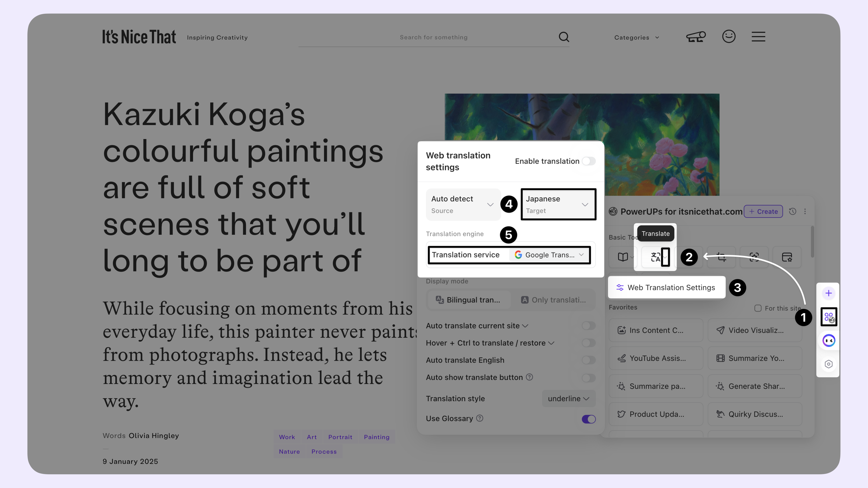Enable the Use Glossary toggle

coord(588,419)
